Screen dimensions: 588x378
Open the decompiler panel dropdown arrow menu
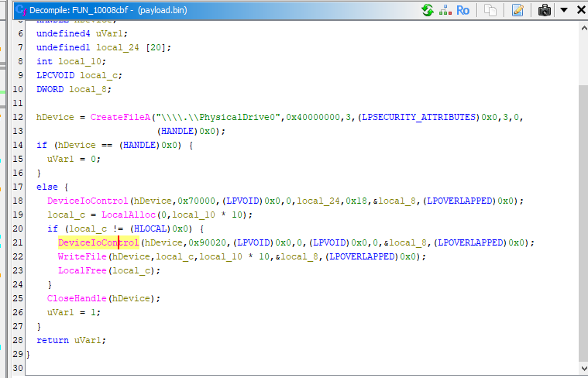click(x=564, y=10)
